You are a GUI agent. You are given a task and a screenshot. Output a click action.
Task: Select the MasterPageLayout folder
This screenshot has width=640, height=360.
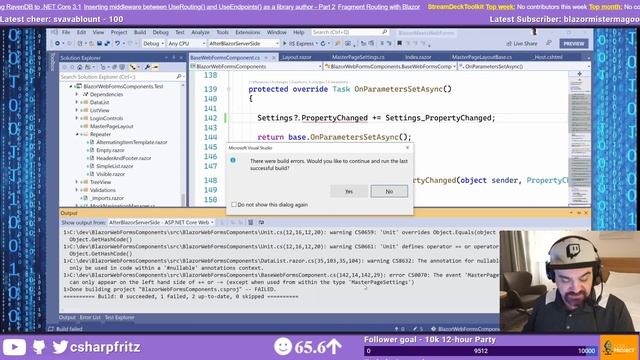pos(111,127)
